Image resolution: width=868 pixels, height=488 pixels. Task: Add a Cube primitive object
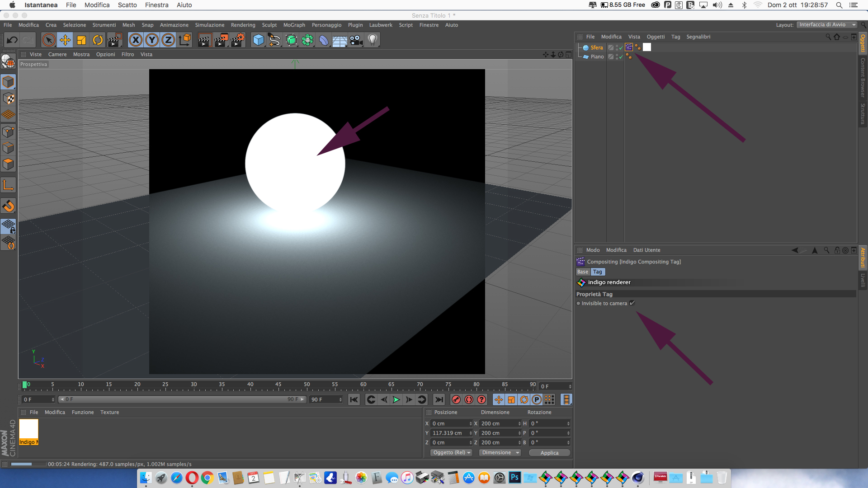(x=258, y=40)
